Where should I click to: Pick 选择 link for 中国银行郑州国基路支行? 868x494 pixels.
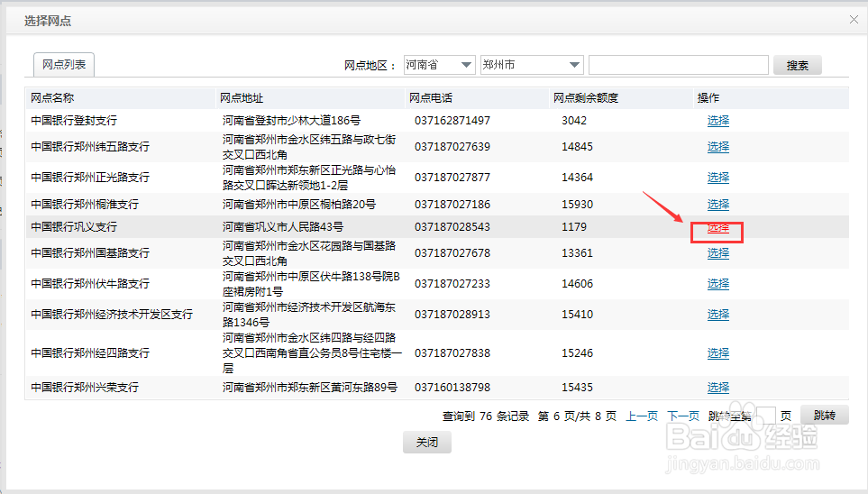click(718, 253)
